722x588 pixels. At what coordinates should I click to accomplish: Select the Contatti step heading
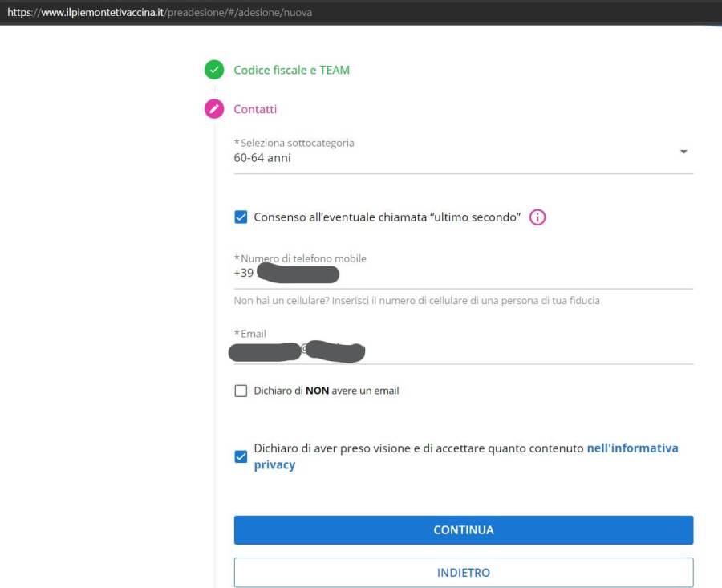(255, 109)
